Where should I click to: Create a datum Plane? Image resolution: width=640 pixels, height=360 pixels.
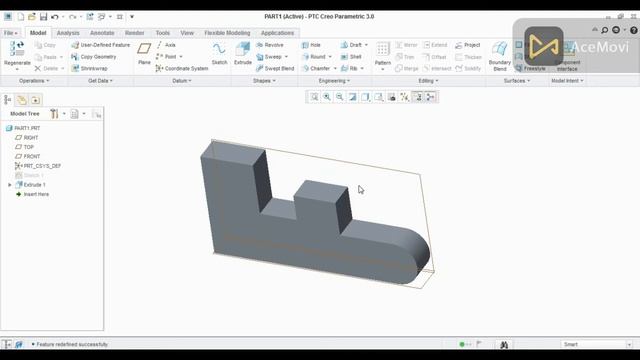point(144,53)
